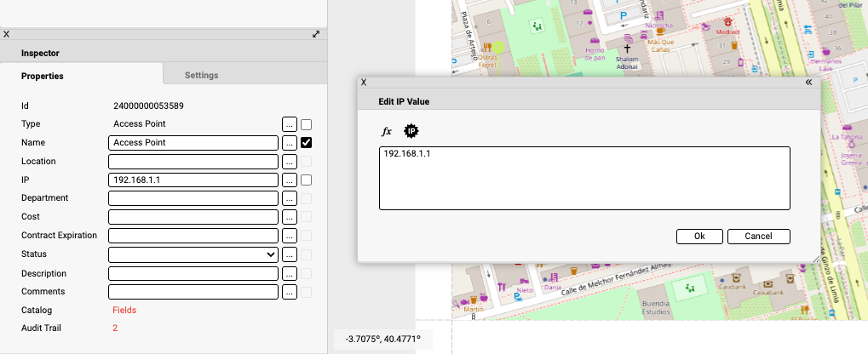The image size is (868, 354).
Task: Enable the Type checkbox
Action: tap(307, 124)
